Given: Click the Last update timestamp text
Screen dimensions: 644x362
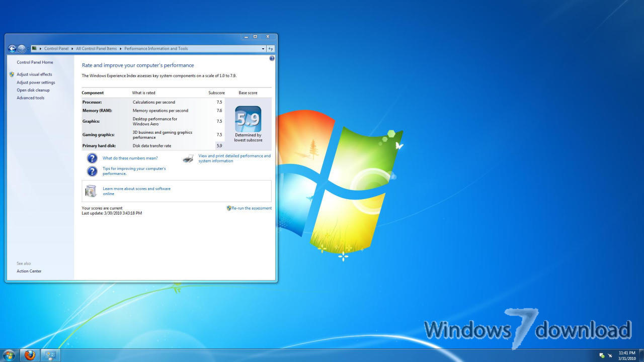Looking at the screenshot, I should point(112,213).
